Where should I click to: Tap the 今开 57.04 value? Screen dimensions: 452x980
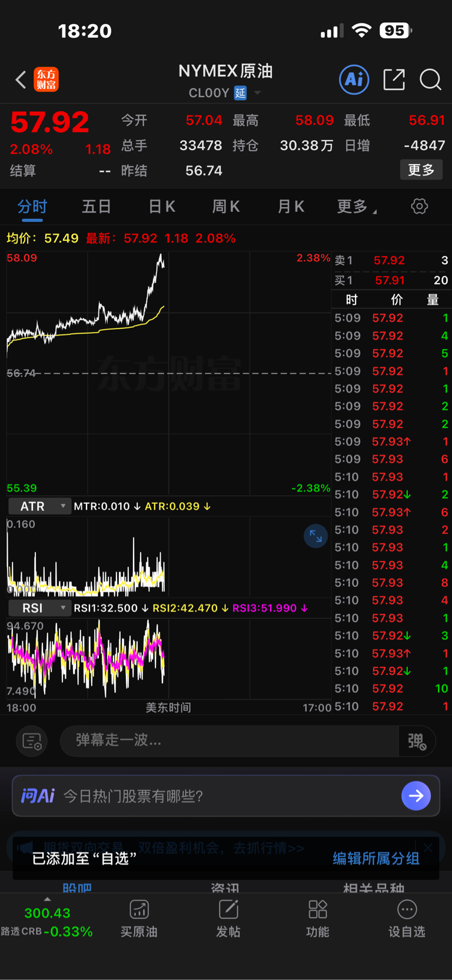tap(204, 121)
